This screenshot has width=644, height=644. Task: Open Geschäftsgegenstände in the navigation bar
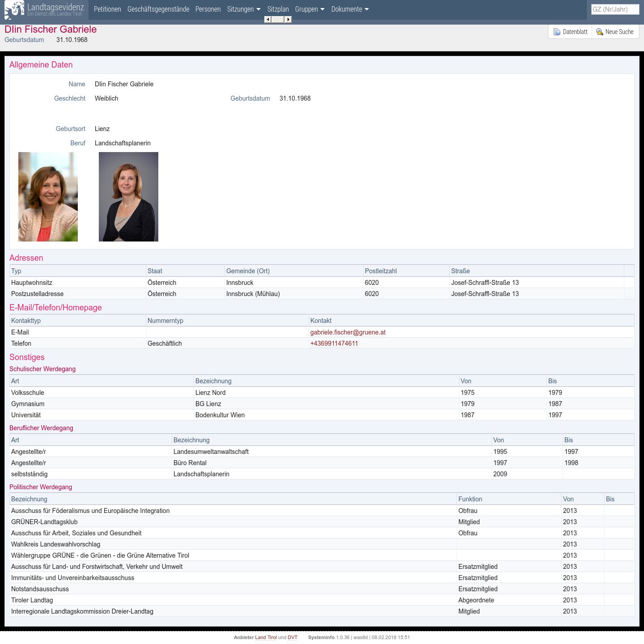click(x=158, y=9)
